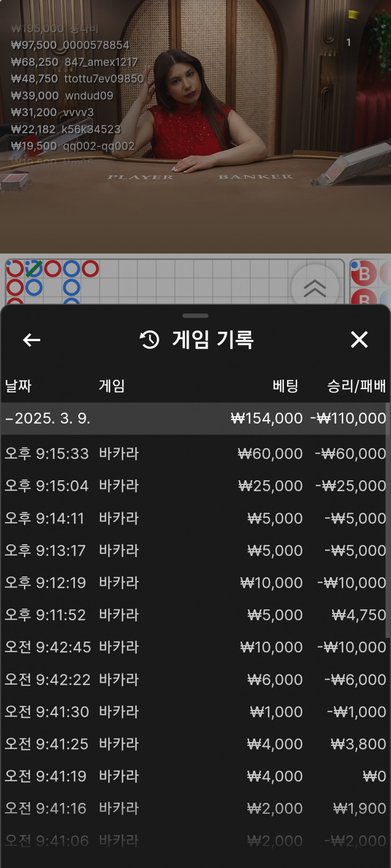Viewport: 391px width, 868px height.
Task: Close the game history panel
Action: [x=359, y=340]
